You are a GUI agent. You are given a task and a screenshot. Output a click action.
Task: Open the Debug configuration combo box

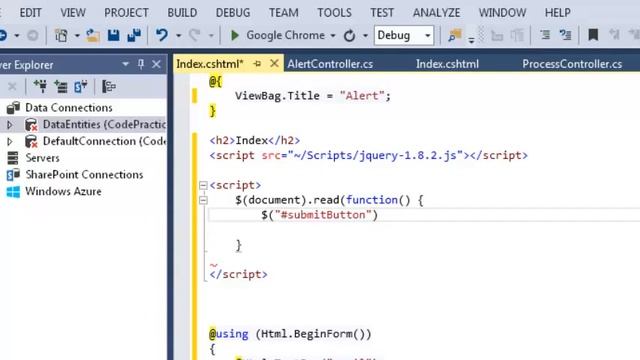pos(403,36)
